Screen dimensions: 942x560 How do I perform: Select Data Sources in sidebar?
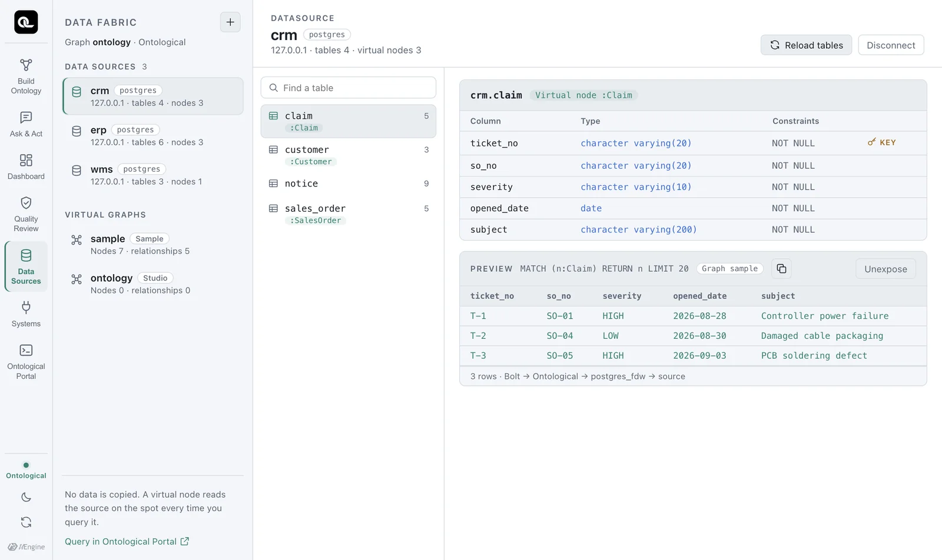[26, 266]
